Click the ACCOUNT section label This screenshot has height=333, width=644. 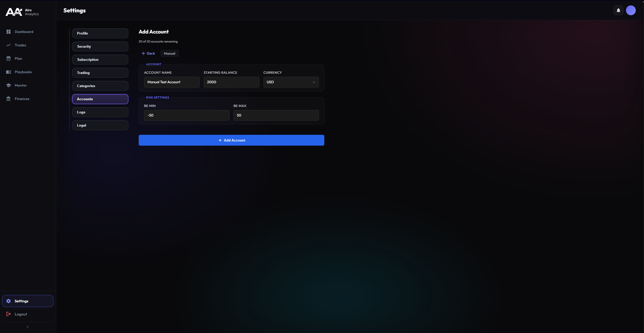pyautogui.click(x=154, y=64)
